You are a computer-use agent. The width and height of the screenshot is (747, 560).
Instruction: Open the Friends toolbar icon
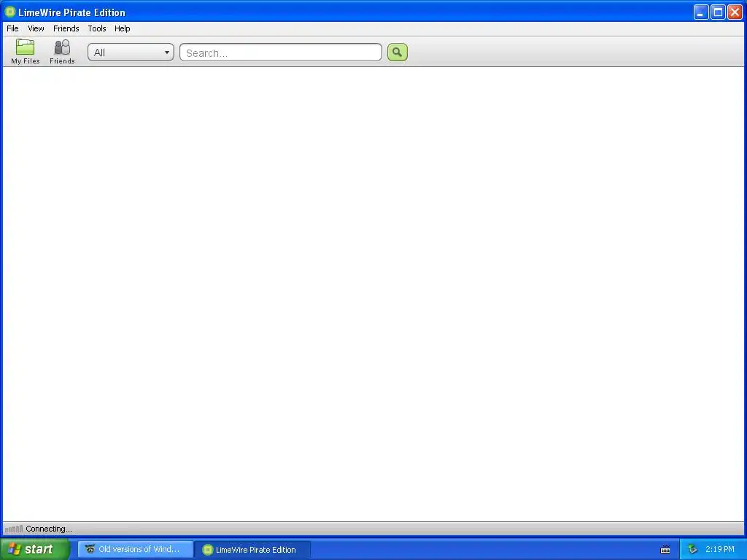coord(62,51)
